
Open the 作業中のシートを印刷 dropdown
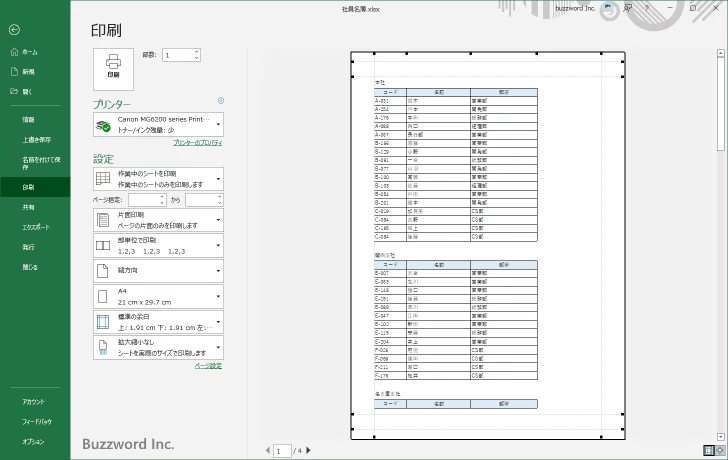pos(158,179)
